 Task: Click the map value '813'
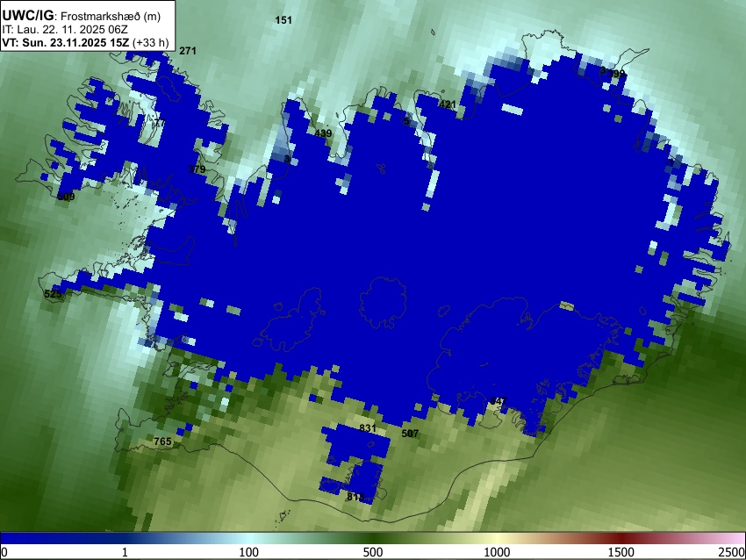click(x=355, y=497)
